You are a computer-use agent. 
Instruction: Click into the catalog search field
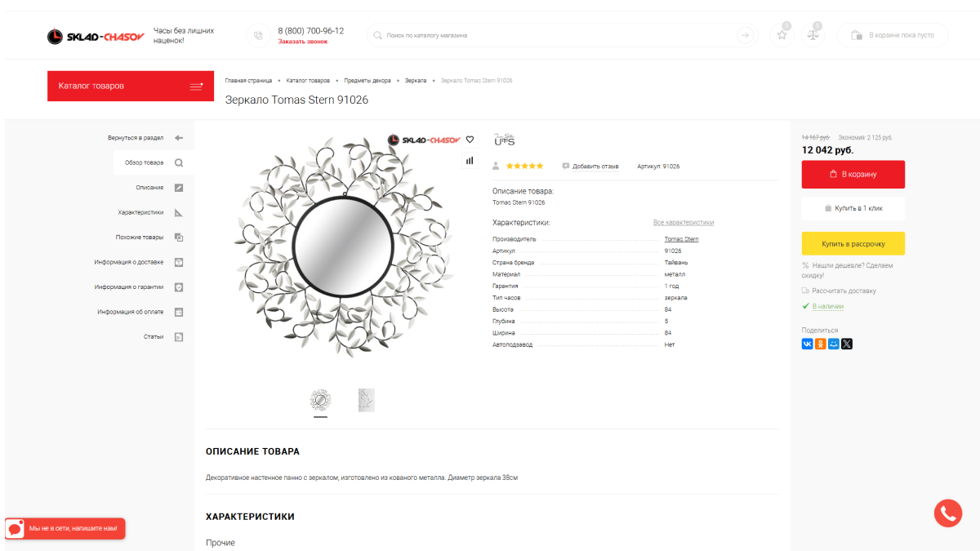click(x=555, y=36)
